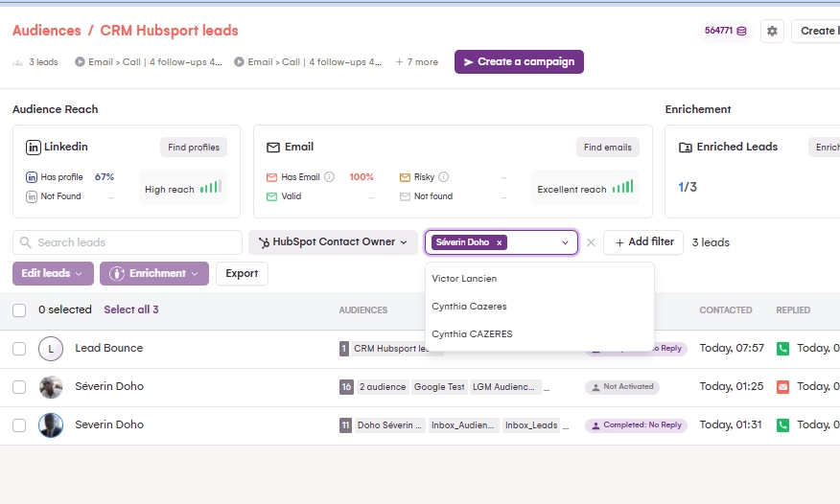Click the Risky info icon
840x504 pixels.
point(444,176)
